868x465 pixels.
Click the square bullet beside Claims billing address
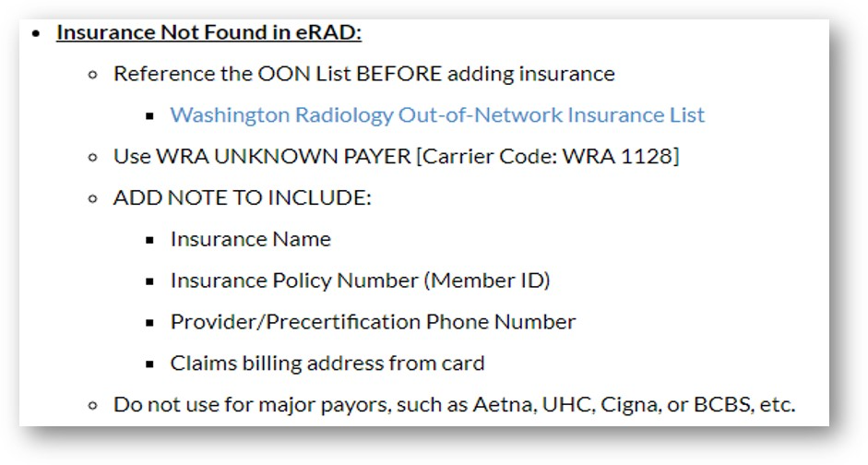(x=150, y=364)
